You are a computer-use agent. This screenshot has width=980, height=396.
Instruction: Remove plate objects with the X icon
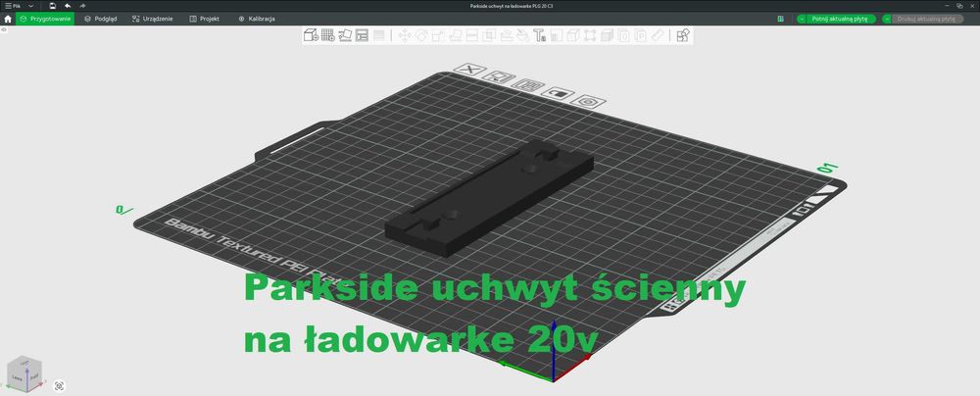click(469, 70)
